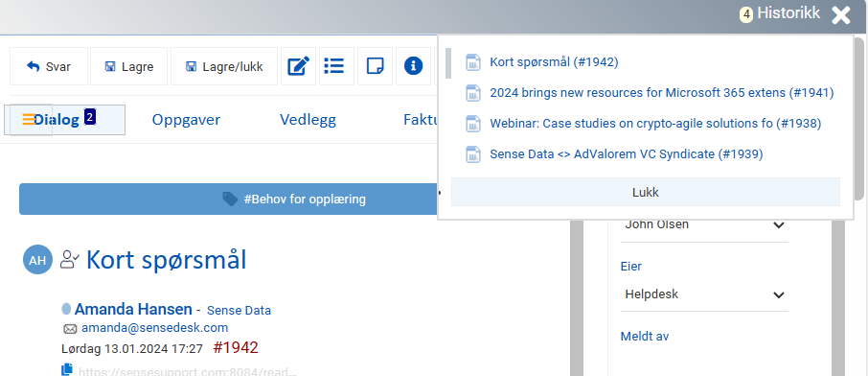868x376 pixels.
Task: Open the user-check icon beside ticket title
Action: (x=70, y=260)
